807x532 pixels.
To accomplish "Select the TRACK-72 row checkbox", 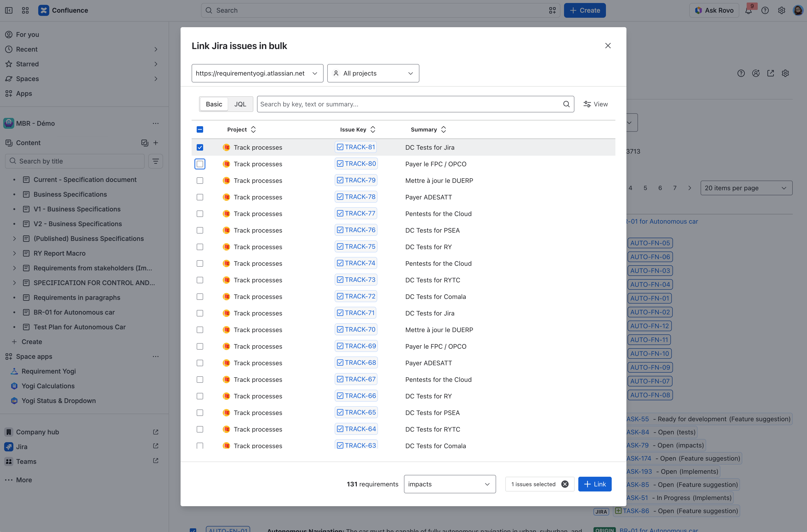I will click(200, 297).
